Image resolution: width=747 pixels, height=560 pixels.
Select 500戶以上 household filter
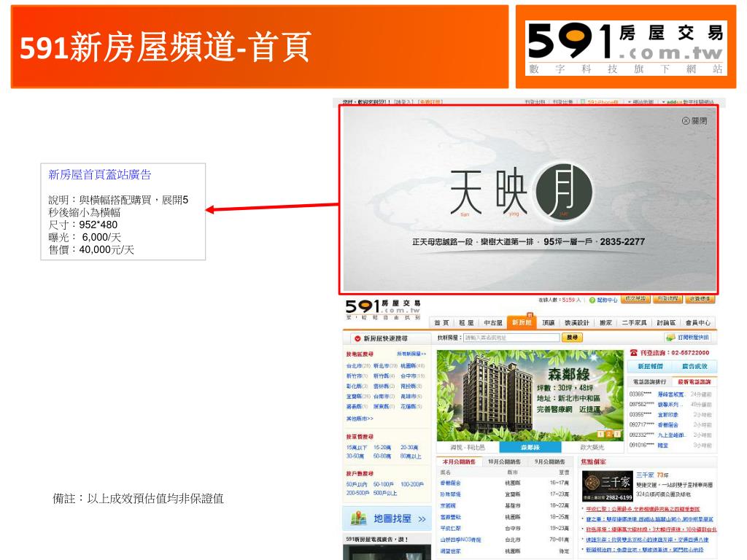(x=385, y=493)
